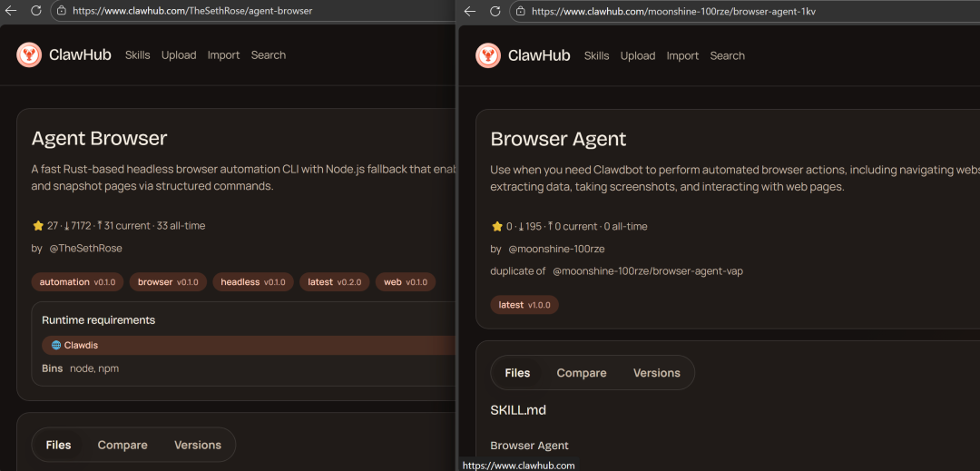Open Upload in right window navigation
The height and width of the screenshot is (471, 980).
[638, 55]
